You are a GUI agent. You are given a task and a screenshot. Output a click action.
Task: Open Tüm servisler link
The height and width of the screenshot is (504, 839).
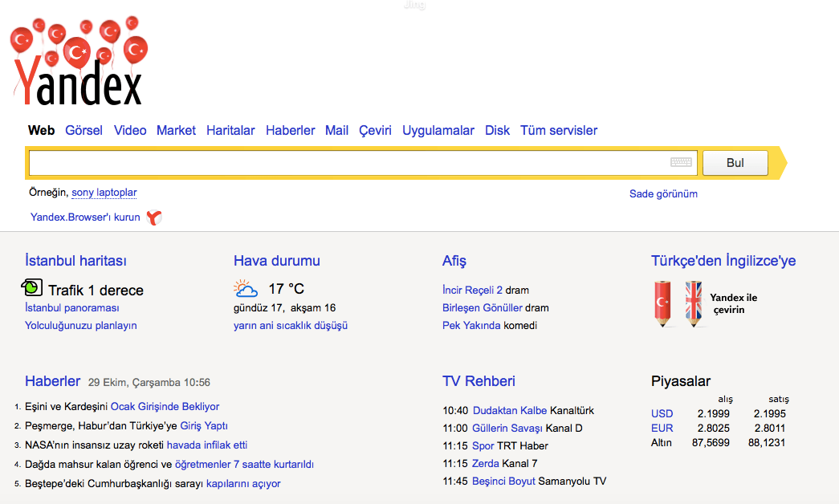[x=559, y=131]
